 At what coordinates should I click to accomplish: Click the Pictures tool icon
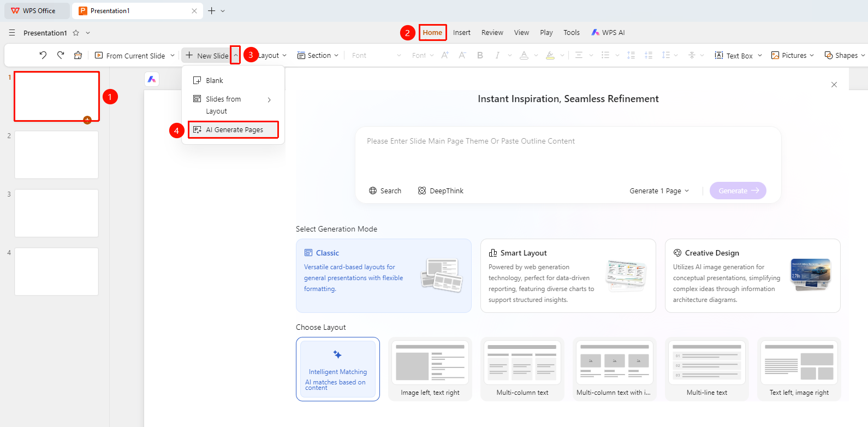(x=775, y=55)
